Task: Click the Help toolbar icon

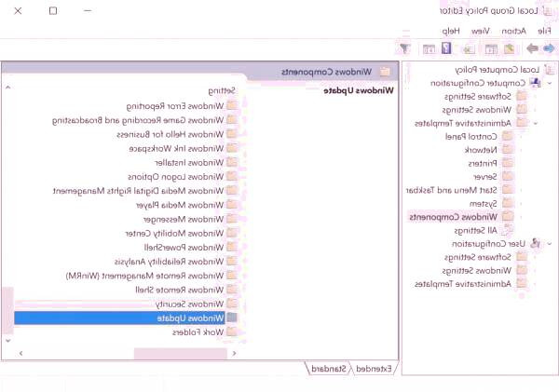Action: click(447, 48)
